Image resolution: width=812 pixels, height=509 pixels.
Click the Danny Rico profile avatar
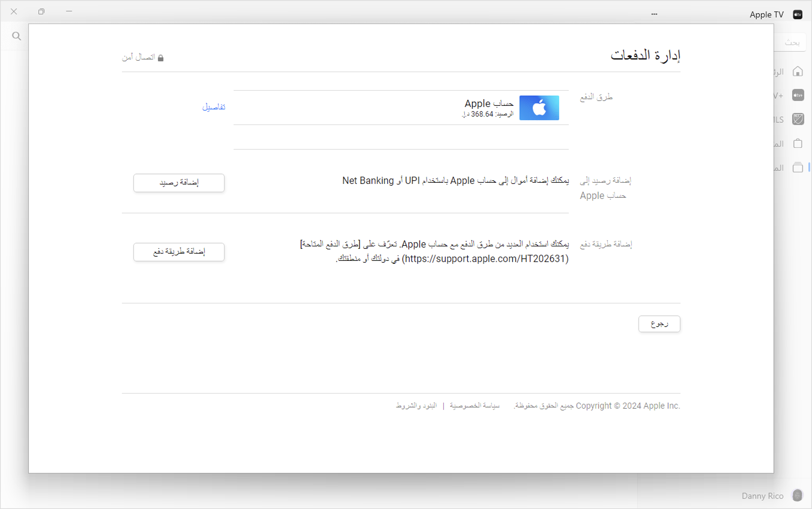point(797,495)
